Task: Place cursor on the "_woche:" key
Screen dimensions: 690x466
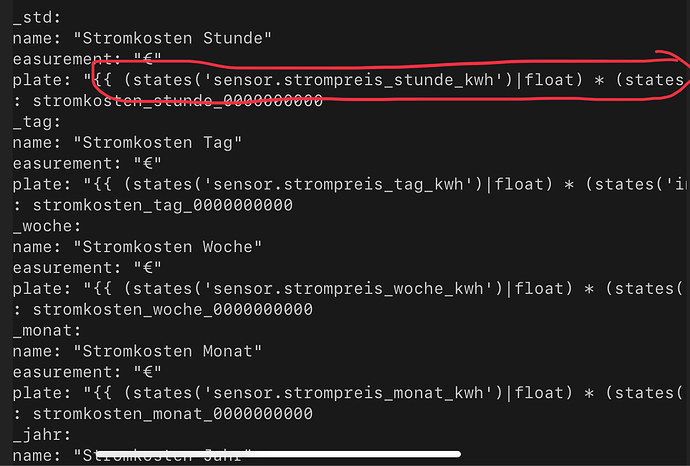Action: click(47, 226)
